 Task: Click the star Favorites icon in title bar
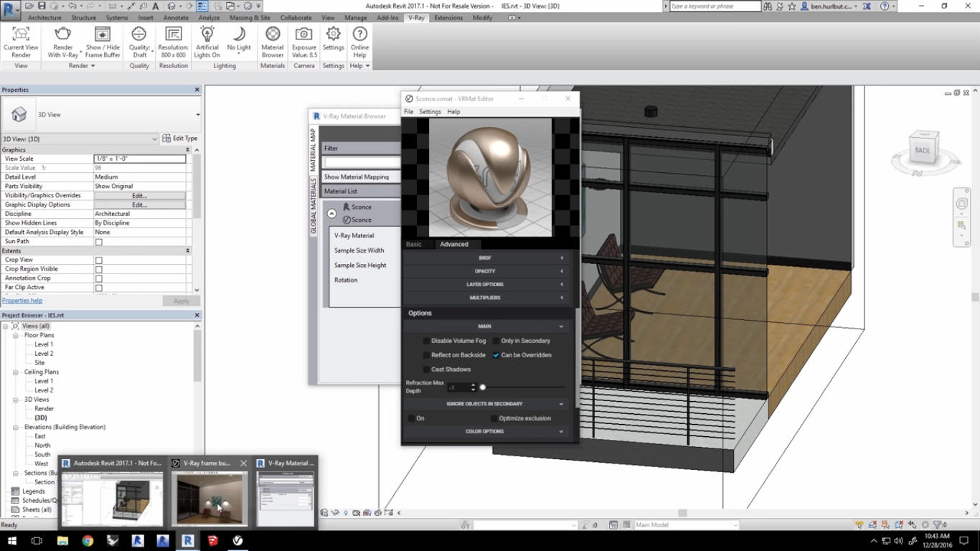pos(792,6)
